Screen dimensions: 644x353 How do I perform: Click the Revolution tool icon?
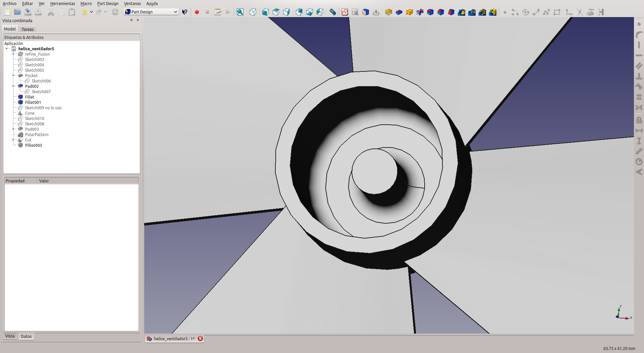pos(410,12)
